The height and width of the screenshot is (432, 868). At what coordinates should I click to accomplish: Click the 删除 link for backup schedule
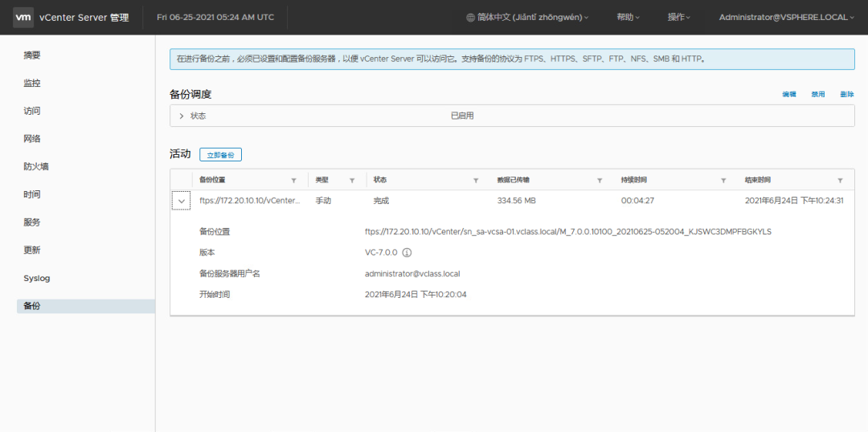(x=847, y=95)
